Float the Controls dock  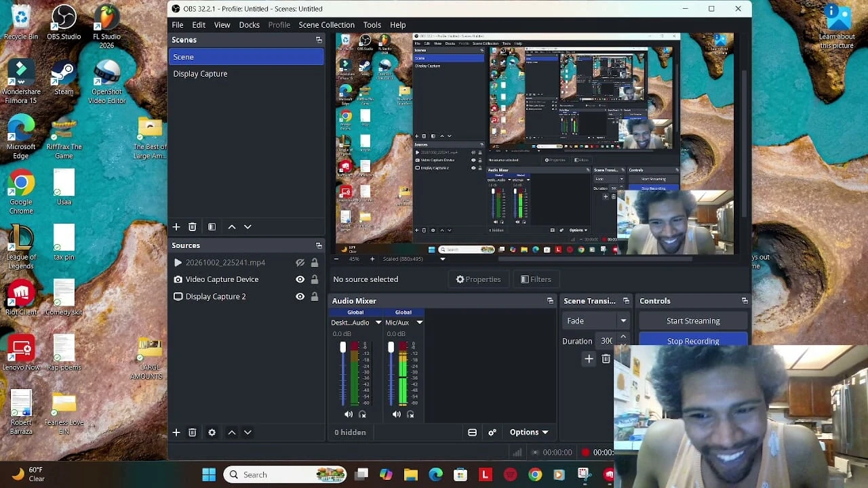[x=745, y=301]
